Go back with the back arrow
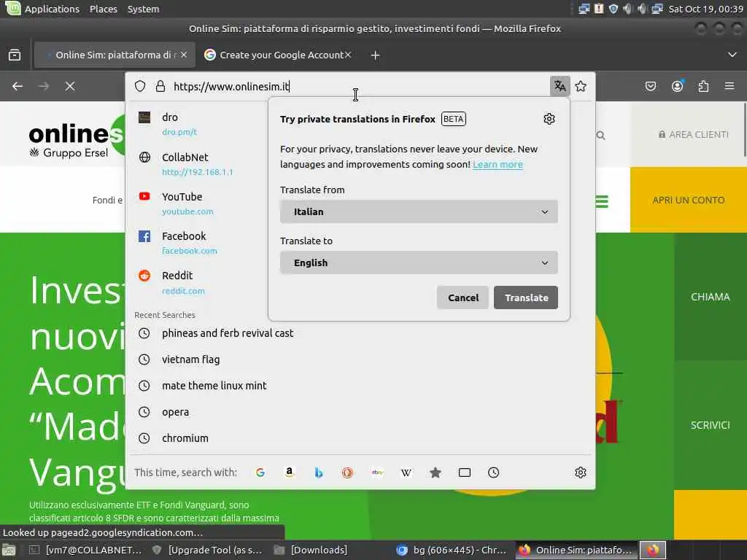 18,86
